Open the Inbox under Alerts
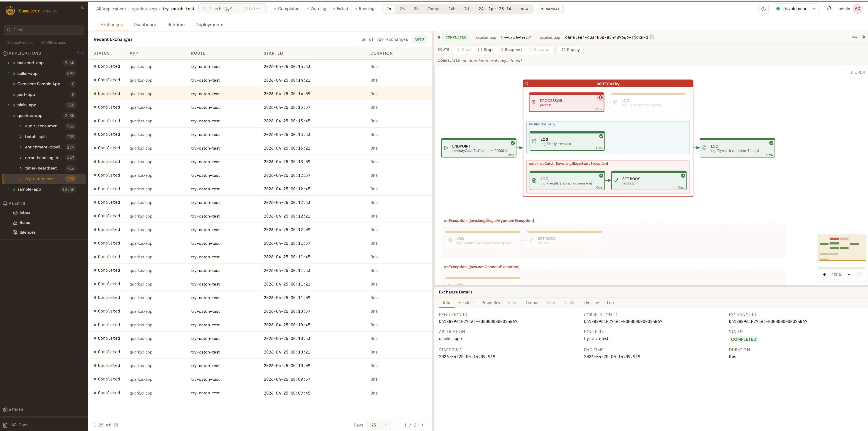 (x=24, y=213)
